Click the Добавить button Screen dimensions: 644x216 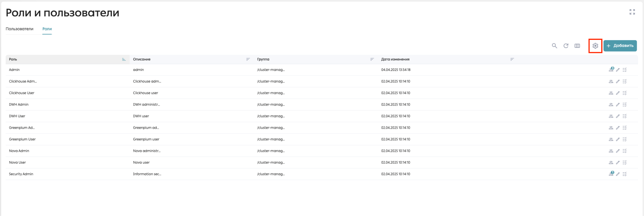click(x=620, y=46)
